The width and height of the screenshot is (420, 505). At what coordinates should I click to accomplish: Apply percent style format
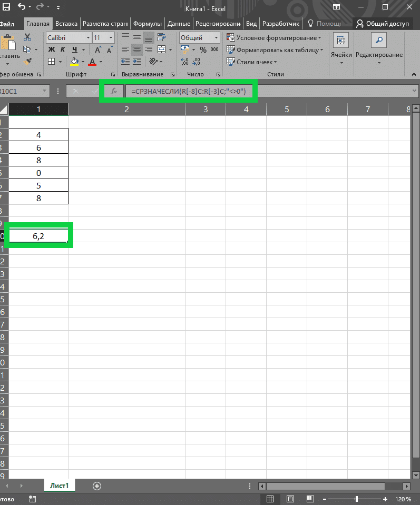[x=203, y=49]
